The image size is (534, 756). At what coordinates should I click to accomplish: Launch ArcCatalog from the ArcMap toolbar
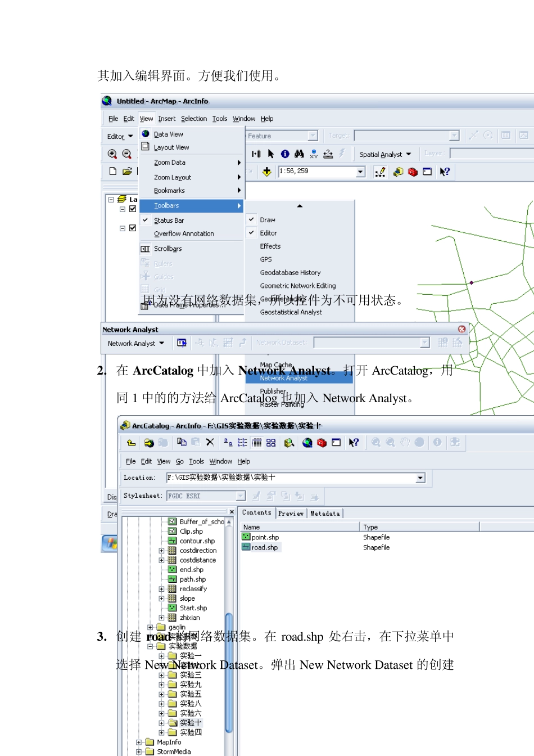click(x=399, y=172)
